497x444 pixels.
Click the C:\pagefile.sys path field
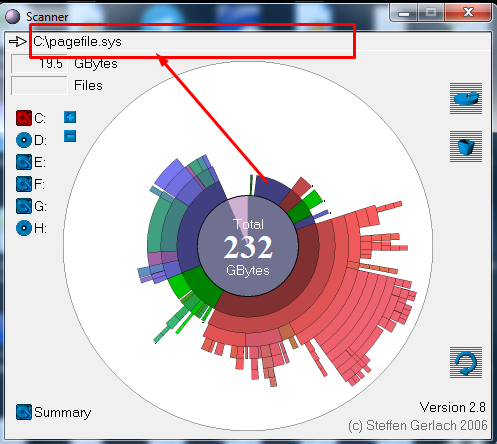pyautogui.click(x=193, y=42)
